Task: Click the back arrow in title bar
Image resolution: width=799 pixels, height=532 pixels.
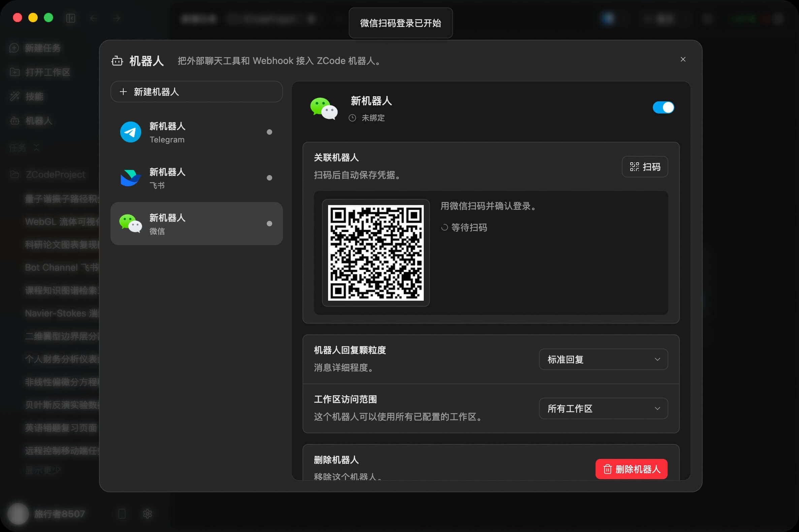Action: 93,18
